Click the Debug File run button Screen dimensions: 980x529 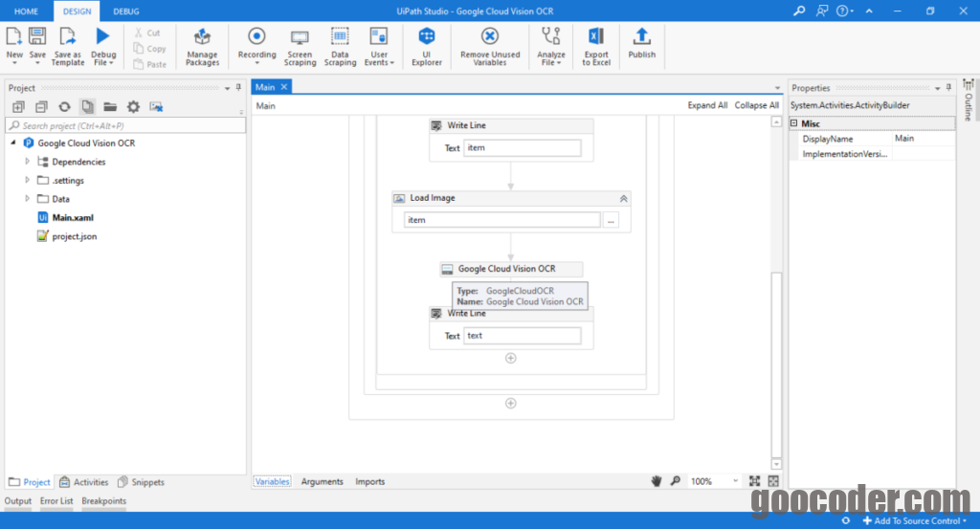tap(103, 38)
